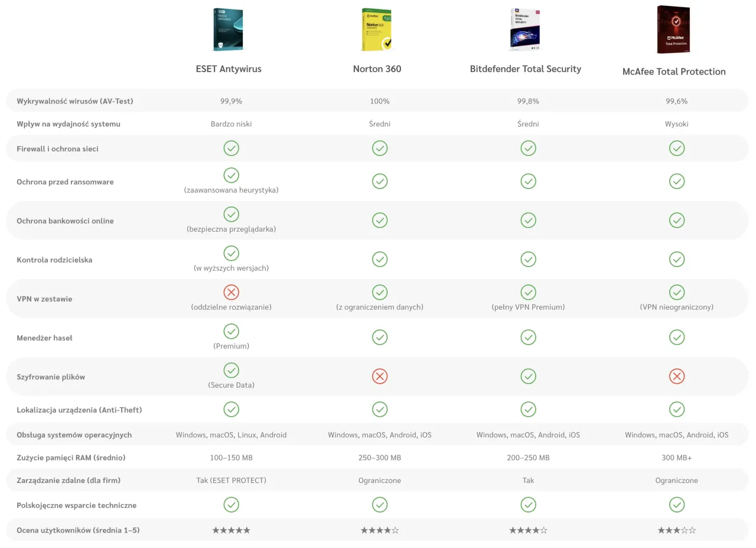Select the checkmark for ESET online banking protection

tap(231, 214)
